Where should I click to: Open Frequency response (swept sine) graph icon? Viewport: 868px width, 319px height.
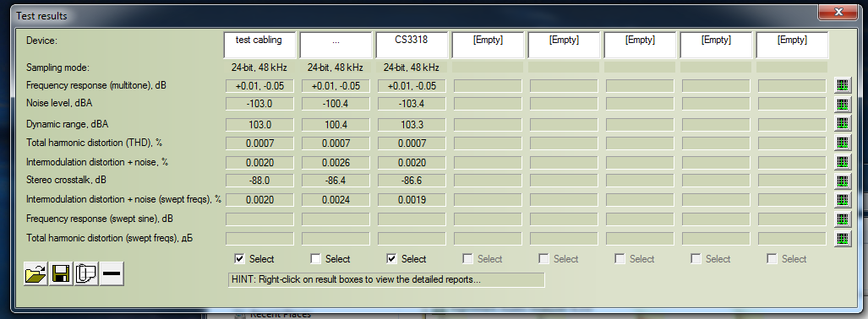pyautogui.click(x=842, y=219)
